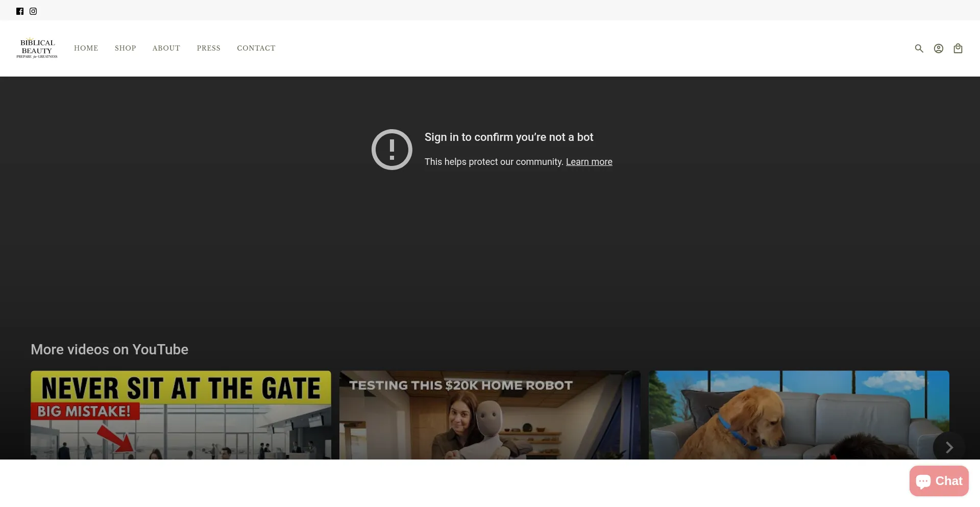The width and height of the screenshot is (980, 507).
Task: Play the Never Sit at the Gate video
Action: 181,415
